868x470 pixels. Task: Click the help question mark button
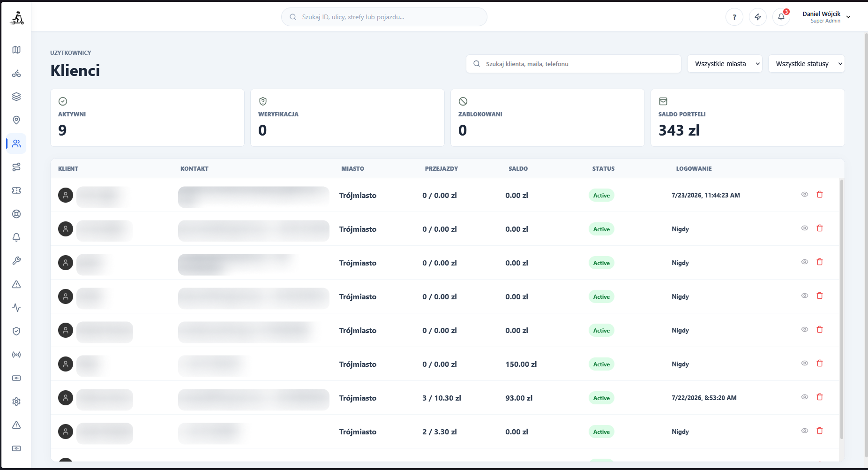(734, 17)
